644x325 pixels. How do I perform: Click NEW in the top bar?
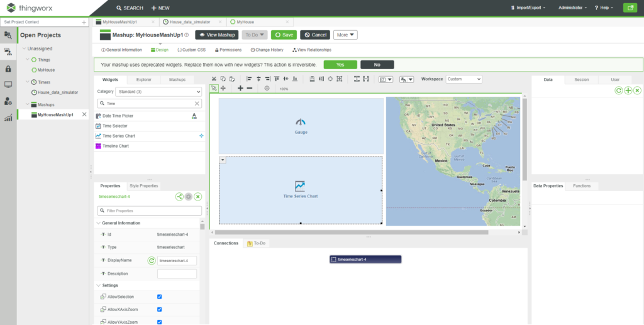[x=160, y=8]
